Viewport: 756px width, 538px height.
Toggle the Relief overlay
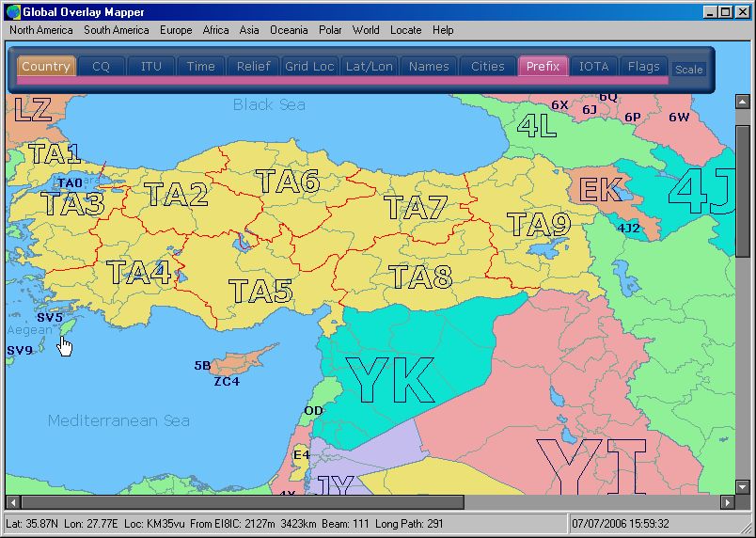(x=253, y=66)
